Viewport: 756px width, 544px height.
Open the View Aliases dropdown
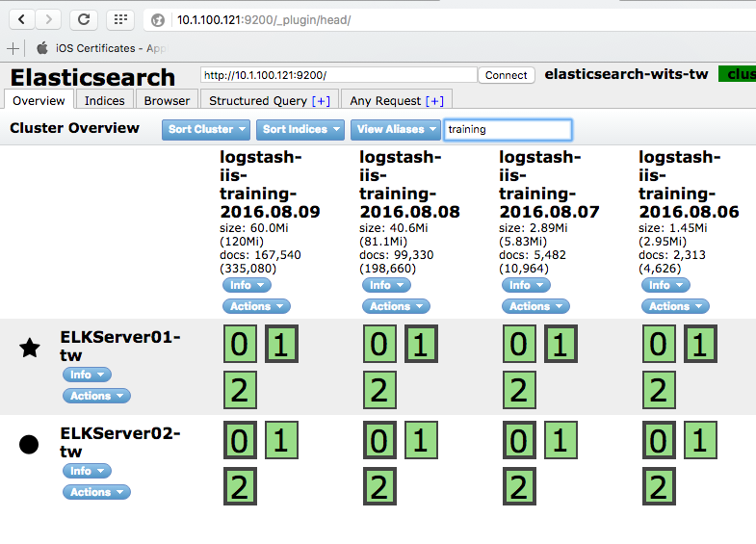[396, 130]
